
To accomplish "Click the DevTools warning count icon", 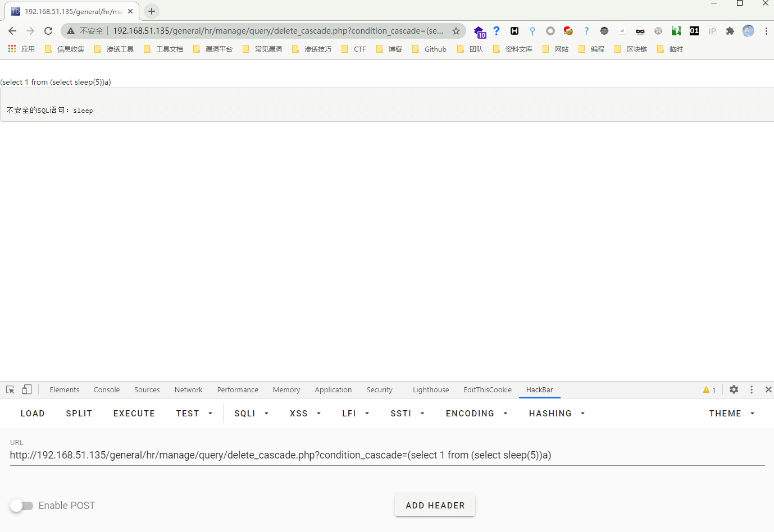I will tap(709, 390).
